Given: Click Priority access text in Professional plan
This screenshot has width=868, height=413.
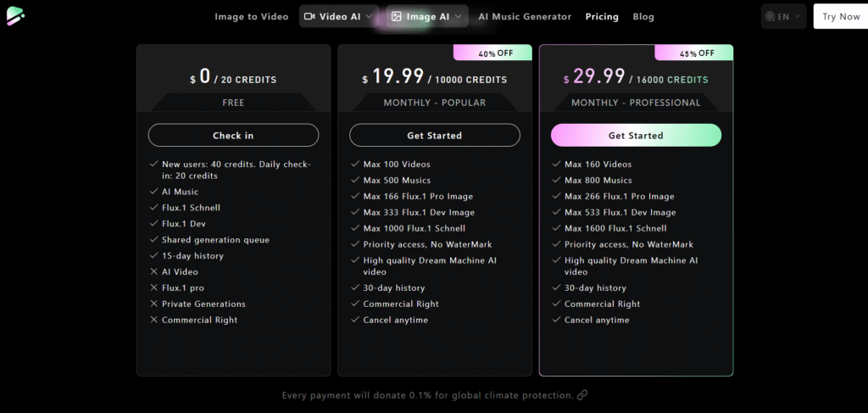Looking at the screenshot, I should [x=629, y=245].
